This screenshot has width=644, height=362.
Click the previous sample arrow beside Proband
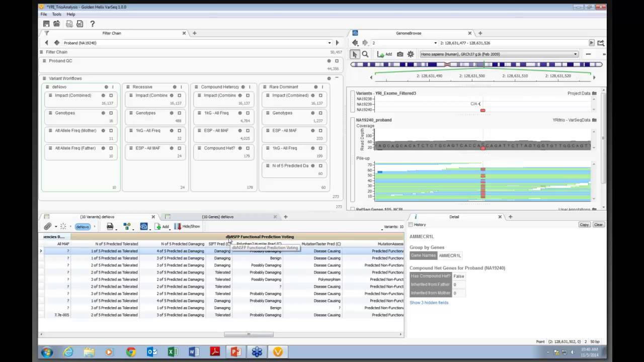coord(47,43)
